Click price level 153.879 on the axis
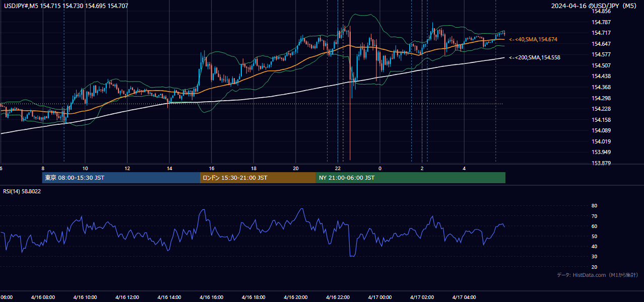 (x=601, y=163)
